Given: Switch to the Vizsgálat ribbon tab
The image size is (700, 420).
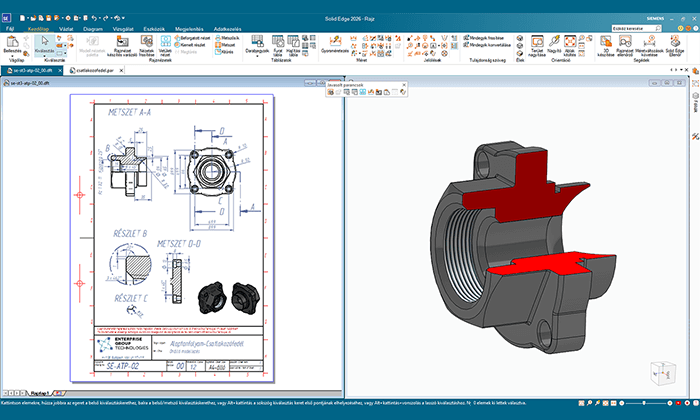Looking at the screenshot, I should click(125, 29).
